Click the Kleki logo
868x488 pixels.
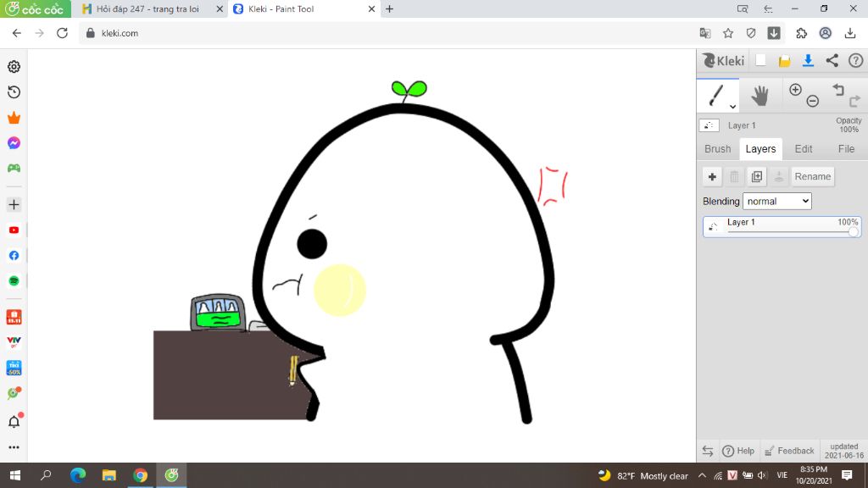coord(723,60)
